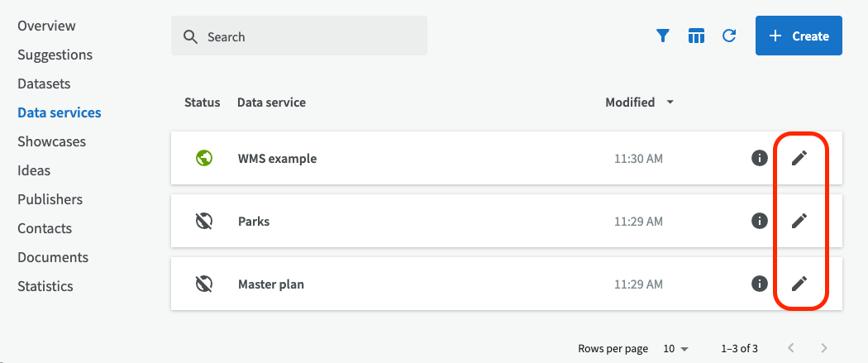Navigate to Showcases in sidebar

51,141
